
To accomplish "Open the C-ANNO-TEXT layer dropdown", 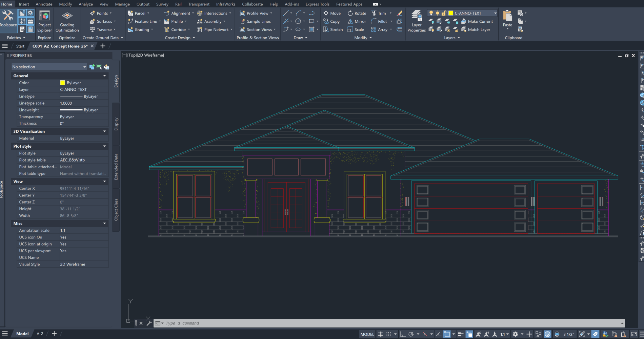I will [x=495, y=13].
